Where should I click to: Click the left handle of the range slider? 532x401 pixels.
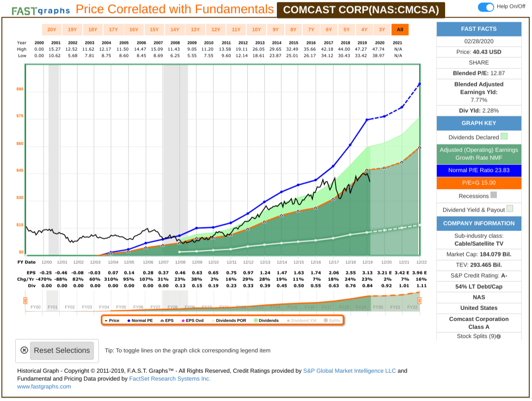pyautogui.click(x=25, y=301)
